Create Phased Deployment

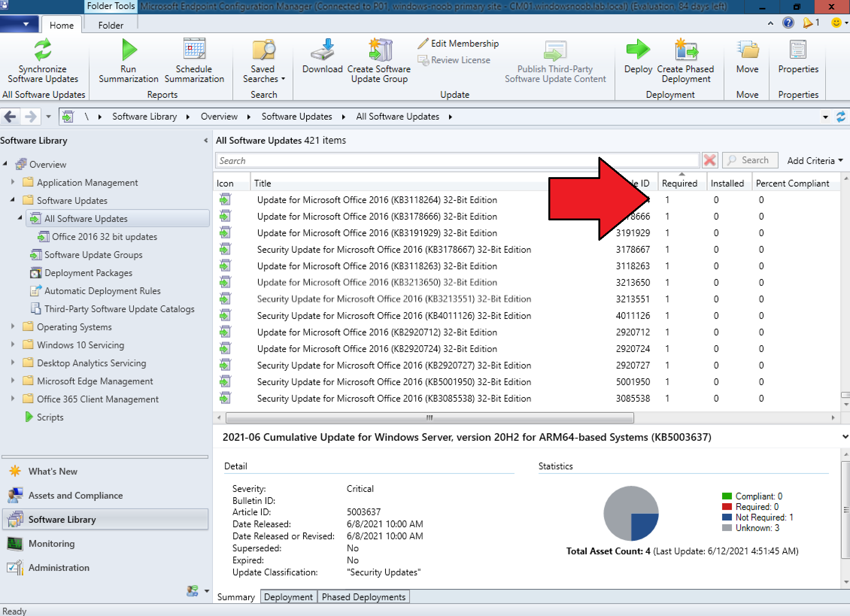point(686,61)
